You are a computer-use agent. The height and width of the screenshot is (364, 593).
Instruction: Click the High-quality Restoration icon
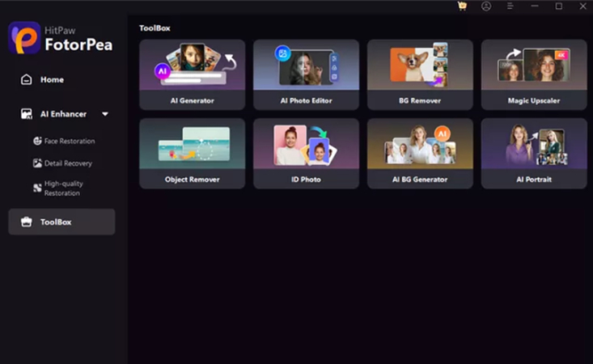[37, 188]
